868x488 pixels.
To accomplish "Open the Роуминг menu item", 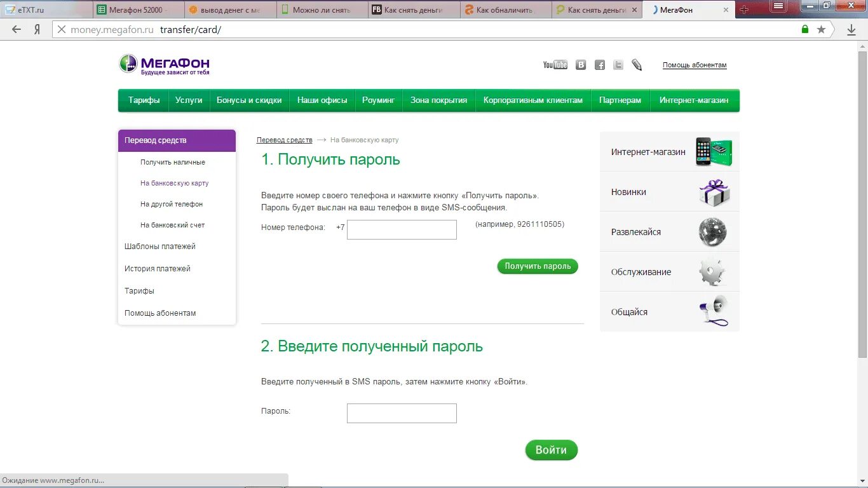I will coord(379,100).
